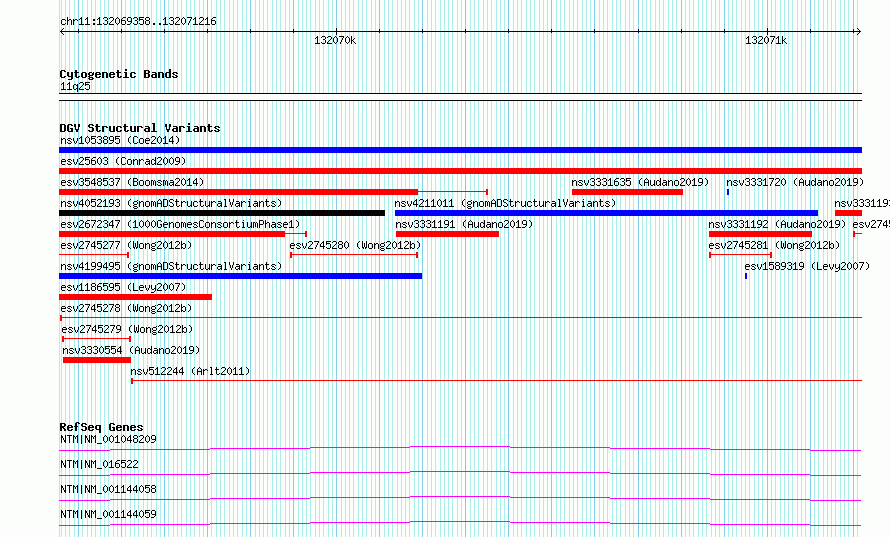The image size is (890, 537).
Task: Click the chr11:132069358..132071216 coordinates text
Action: 138,22
